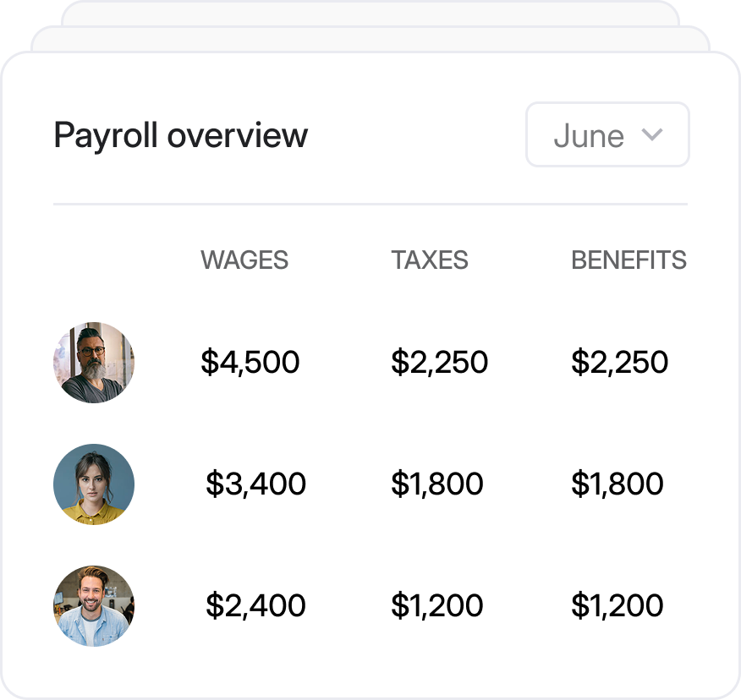Click the $1,800 taxes value
741x700 pixels.
coord(437,484)
